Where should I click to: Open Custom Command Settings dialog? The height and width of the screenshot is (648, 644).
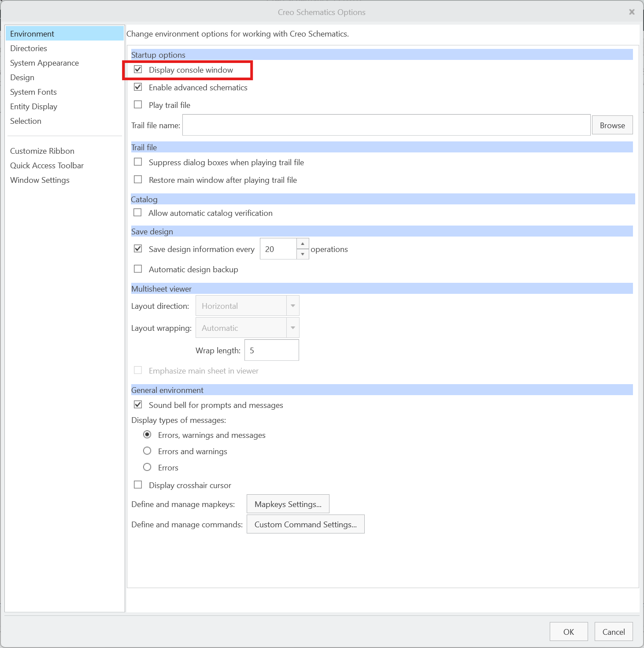(306, 524)
